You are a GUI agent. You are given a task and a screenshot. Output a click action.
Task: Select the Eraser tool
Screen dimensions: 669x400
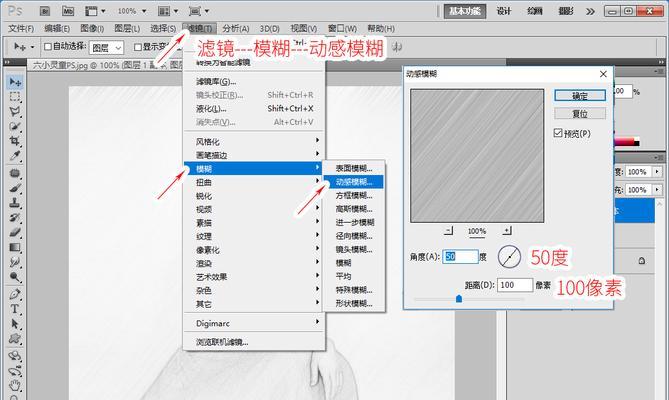(x=15, y=233)
